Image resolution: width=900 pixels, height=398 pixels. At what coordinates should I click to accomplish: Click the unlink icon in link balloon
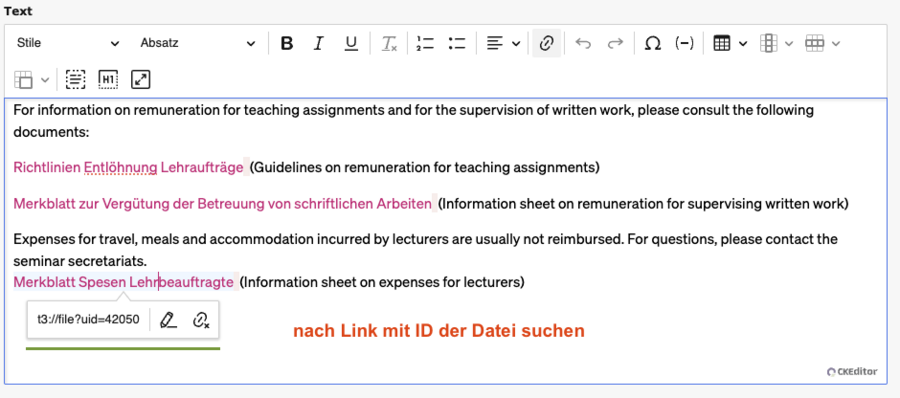pos(201,320)
